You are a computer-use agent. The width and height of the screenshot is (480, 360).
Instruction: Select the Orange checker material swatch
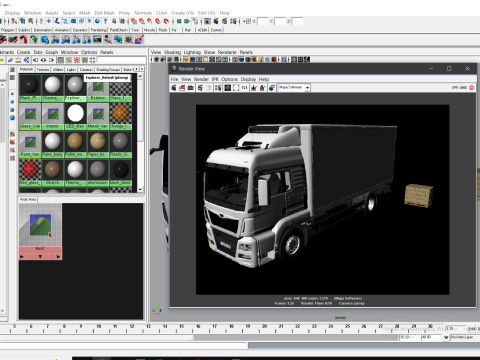(120, 116)
